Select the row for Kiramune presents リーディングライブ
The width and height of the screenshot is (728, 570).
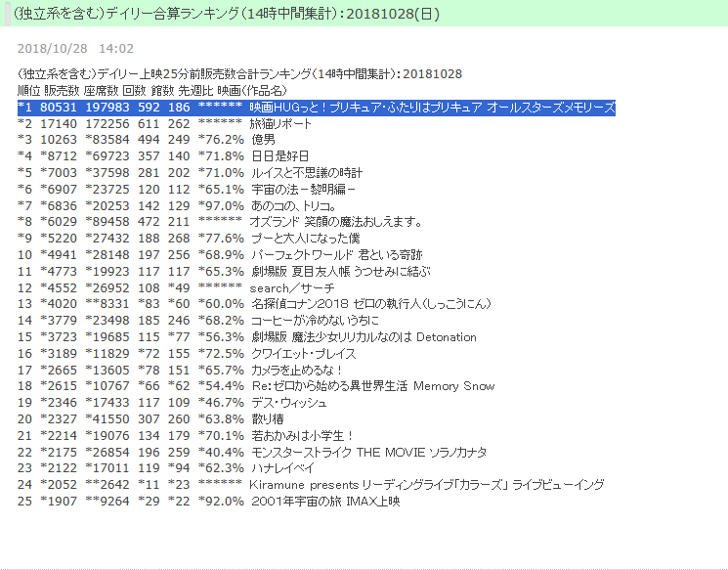(311, 485)
